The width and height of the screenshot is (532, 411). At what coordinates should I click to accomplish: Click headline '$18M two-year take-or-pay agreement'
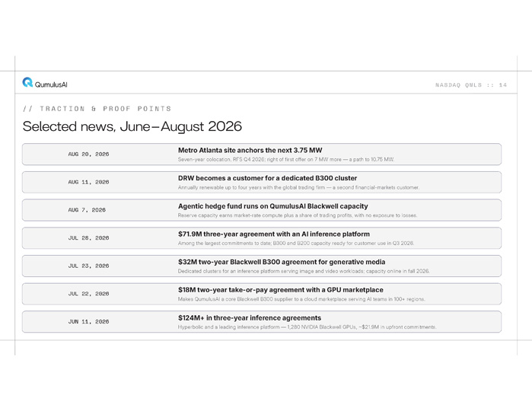(x=281, y=290)
